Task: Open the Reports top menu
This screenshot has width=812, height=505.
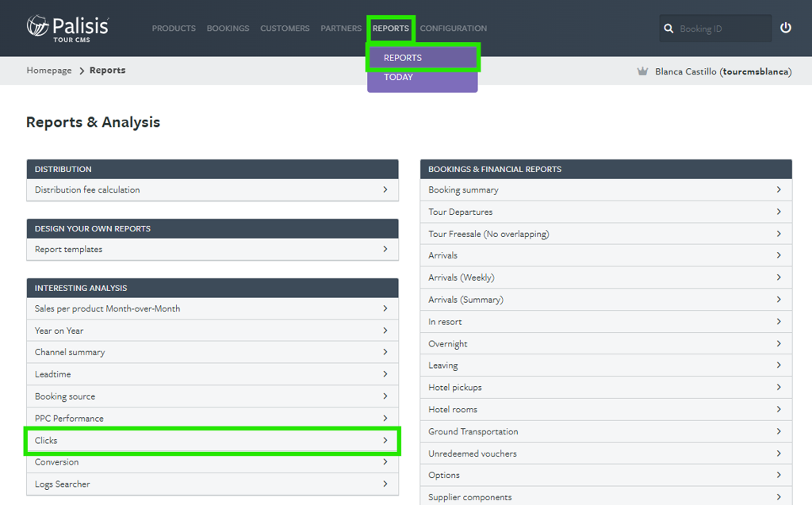Action: pyautogui.click(x=390, y=29)
